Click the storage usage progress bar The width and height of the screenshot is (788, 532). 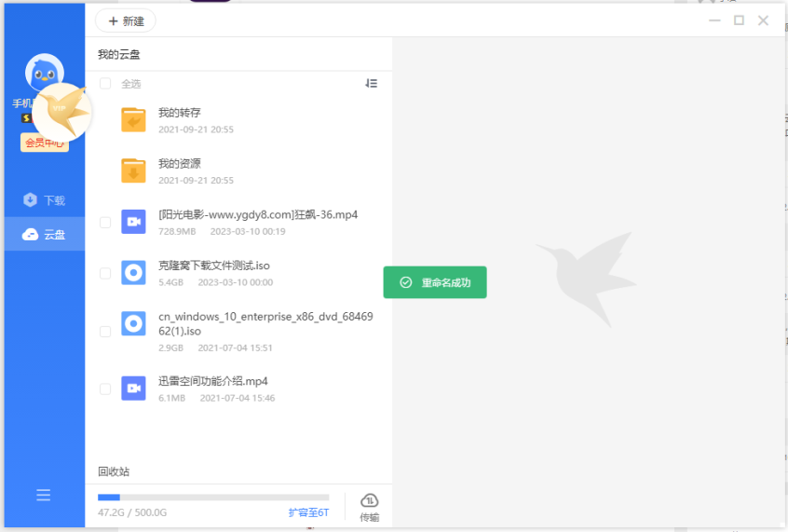click(x=213, y=498)
